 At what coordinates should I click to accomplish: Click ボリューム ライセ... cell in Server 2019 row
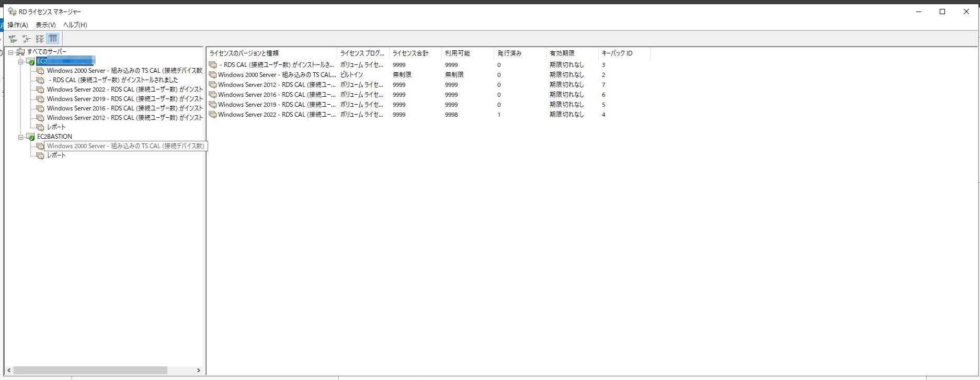pyautogui.click(x=362, y=105)
